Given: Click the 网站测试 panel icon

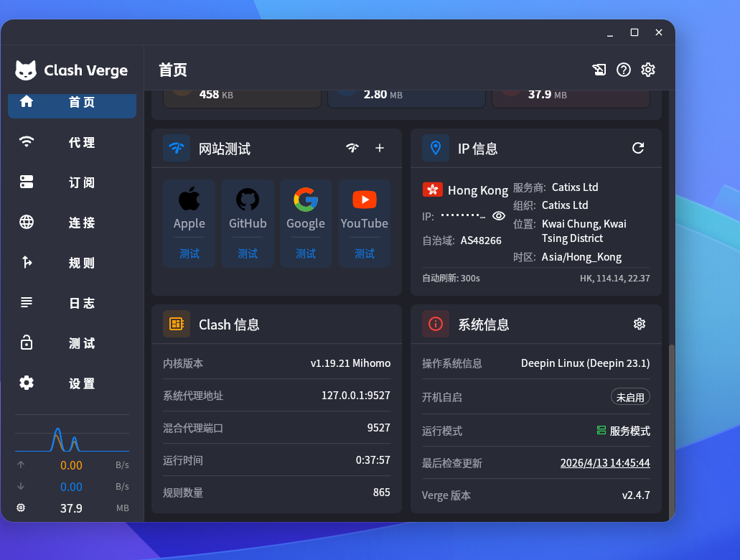Looking at the screenshot, I should pos(177,149).
